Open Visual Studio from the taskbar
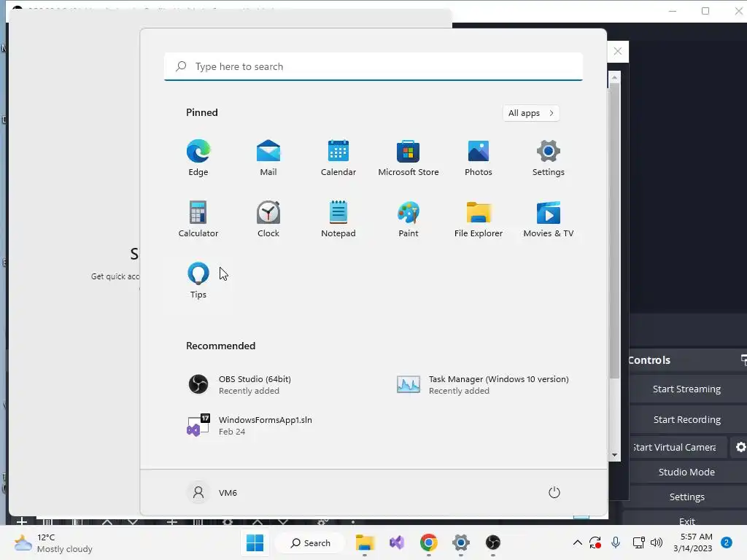Screen dimensions: 747x560 point(397,542)
